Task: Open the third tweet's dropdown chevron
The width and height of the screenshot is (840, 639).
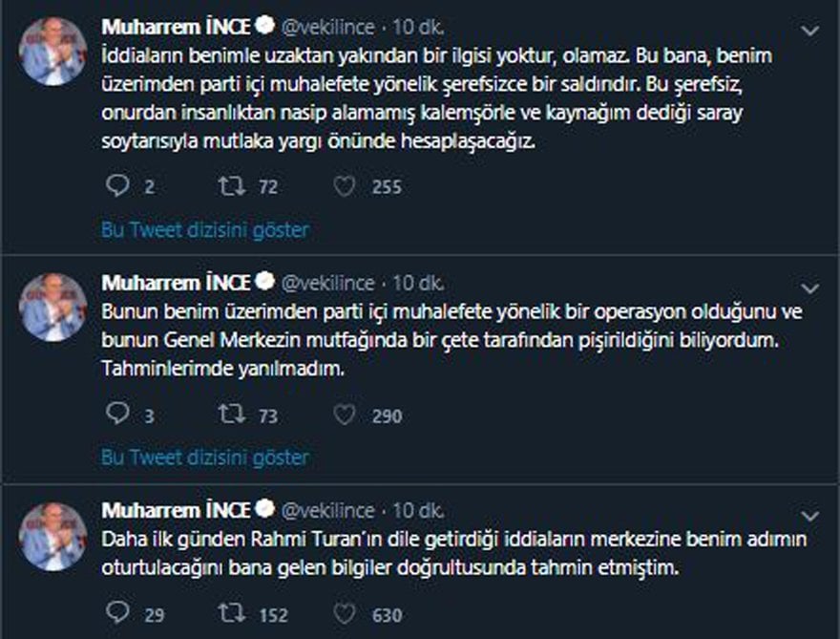Action: tap(810, 515)
